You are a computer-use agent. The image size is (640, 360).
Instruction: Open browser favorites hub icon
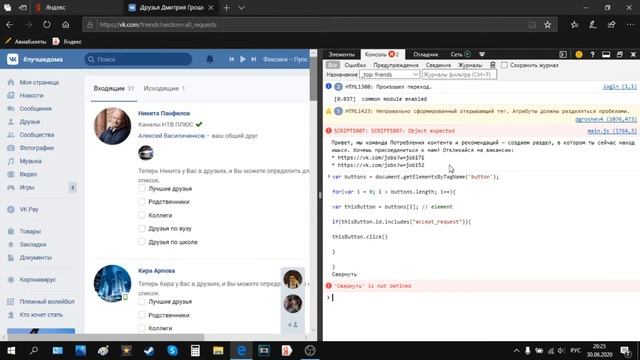(575, 25)
